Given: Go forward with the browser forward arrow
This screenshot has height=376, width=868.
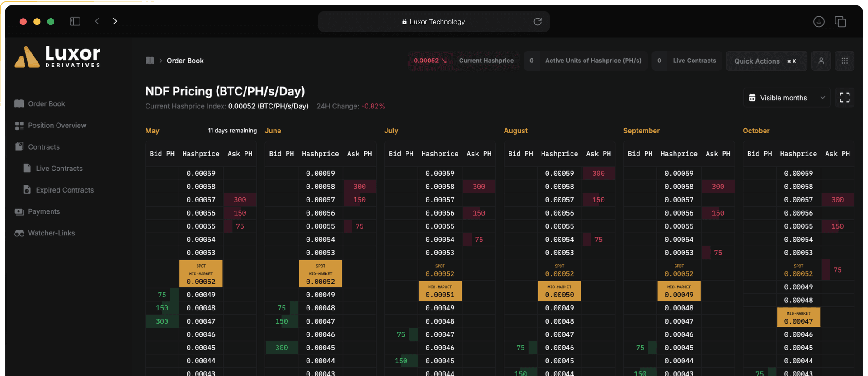Looking at the screenshot, I should 115,21.
